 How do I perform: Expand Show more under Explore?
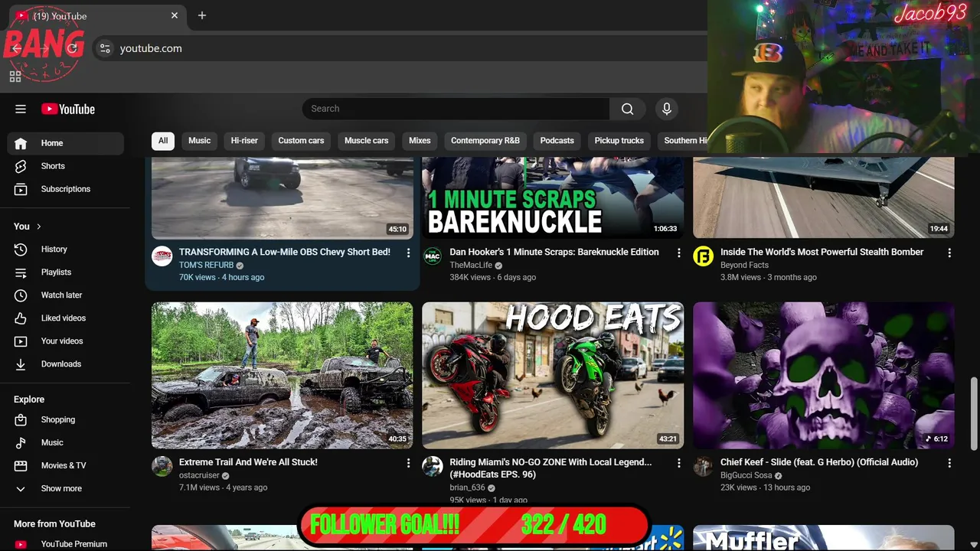click(65, 489)
